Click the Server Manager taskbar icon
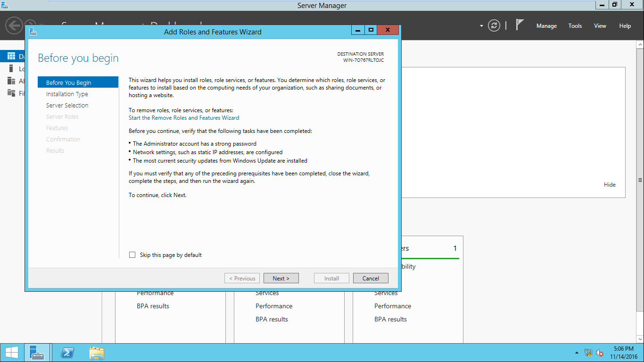The image size is (644, 362). coord(36,353)
